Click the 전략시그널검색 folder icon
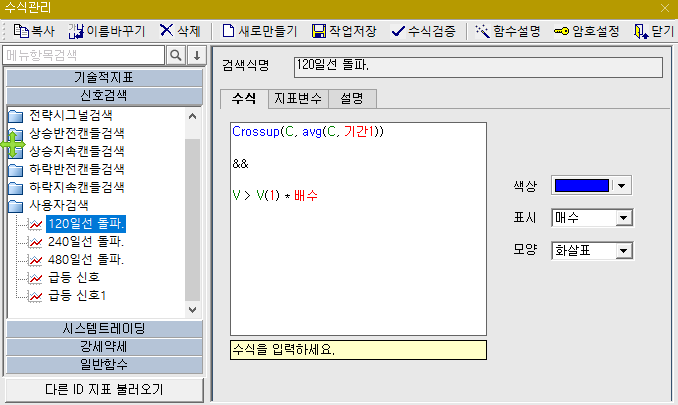The height and width of the screenshot is (405, 678). 16,116
